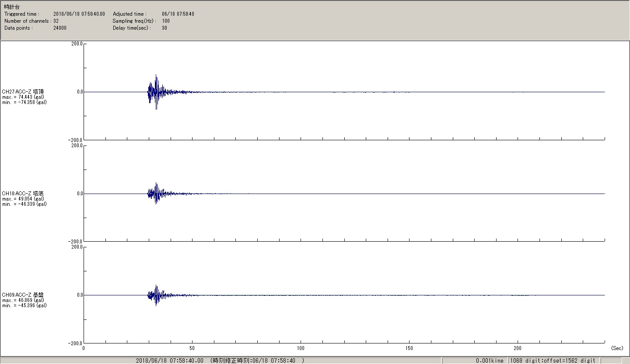Click the CH09:ACC-Z 基盤 channel label
Screen dimensions: 630x364
23,295
